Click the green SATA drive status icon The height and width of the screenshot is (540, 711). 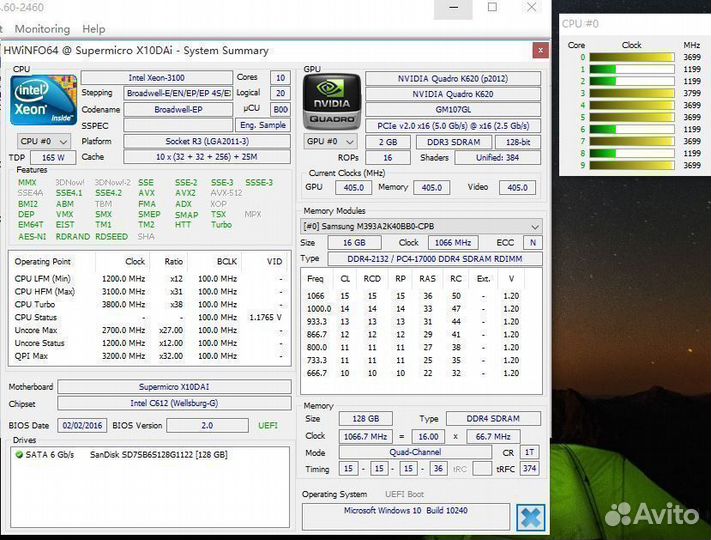(19, 454)
